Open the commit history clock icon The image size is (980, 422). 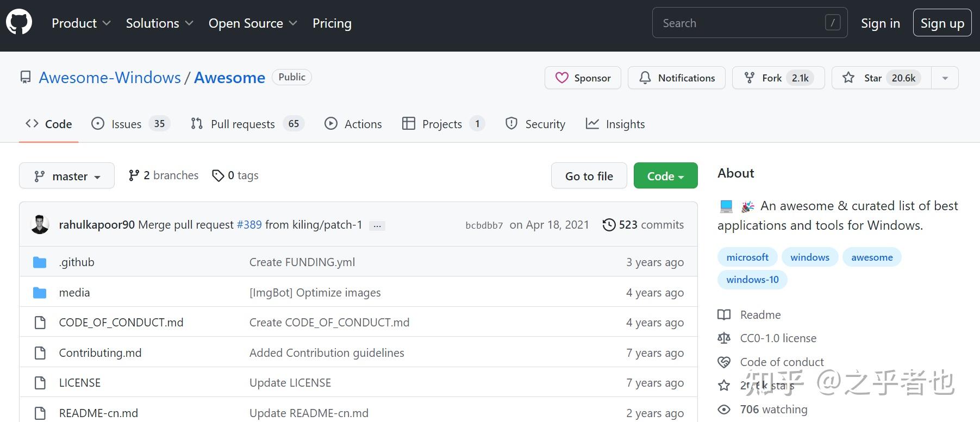609,225
